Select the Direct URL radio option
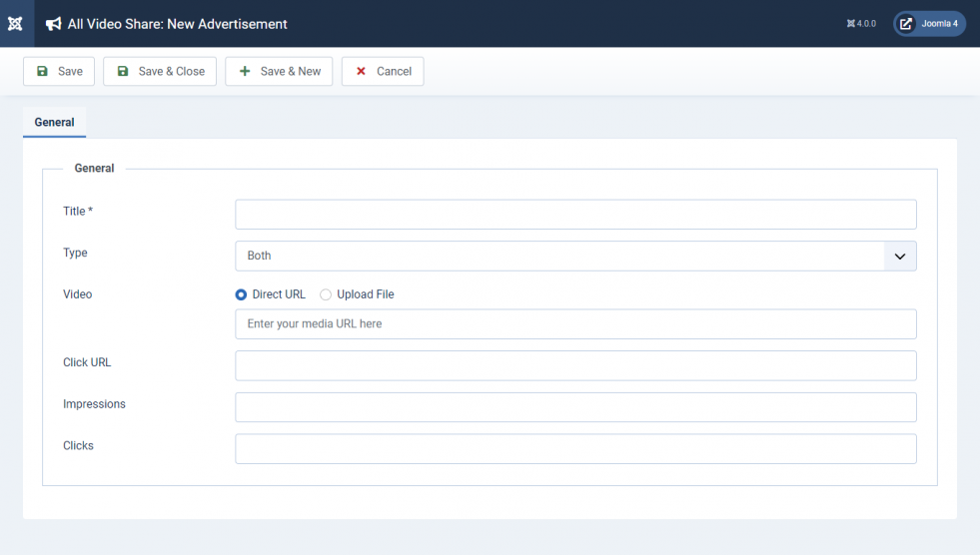 tap(241, 294)
